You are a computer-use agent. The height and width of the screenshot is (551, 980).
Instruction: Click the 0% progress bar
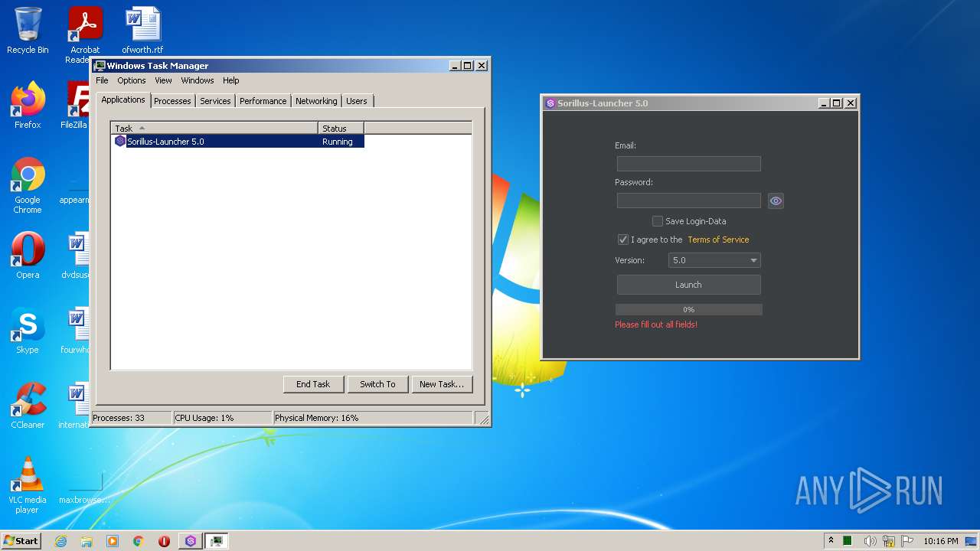click(688, 309)
